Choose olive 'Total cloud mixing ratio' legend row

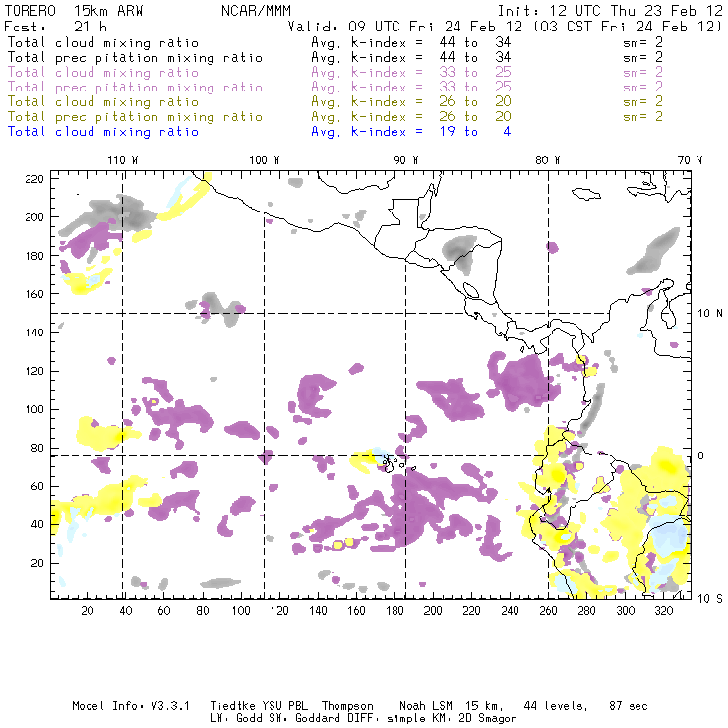coord(335,102)
